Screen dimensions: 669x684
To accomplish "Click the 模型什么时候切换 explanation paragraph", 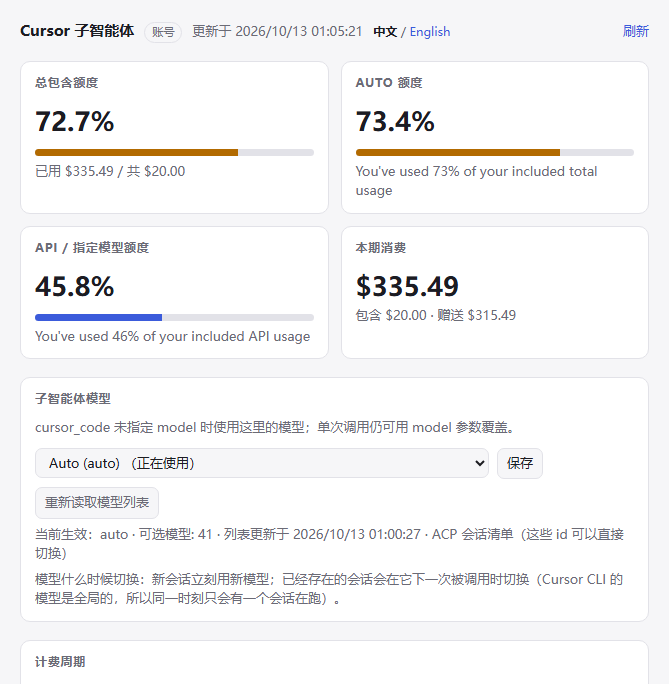I will point(329,588).
